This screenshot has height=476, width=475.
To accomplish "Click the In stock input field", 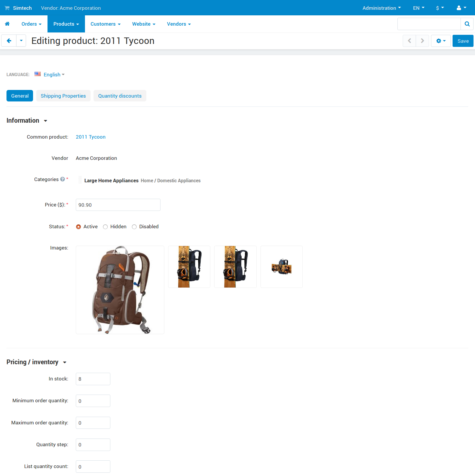I will click(93, 379).
